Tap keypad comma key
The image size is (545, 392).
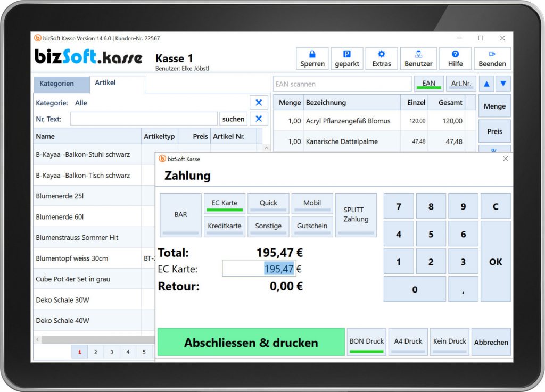pos(464,289)
